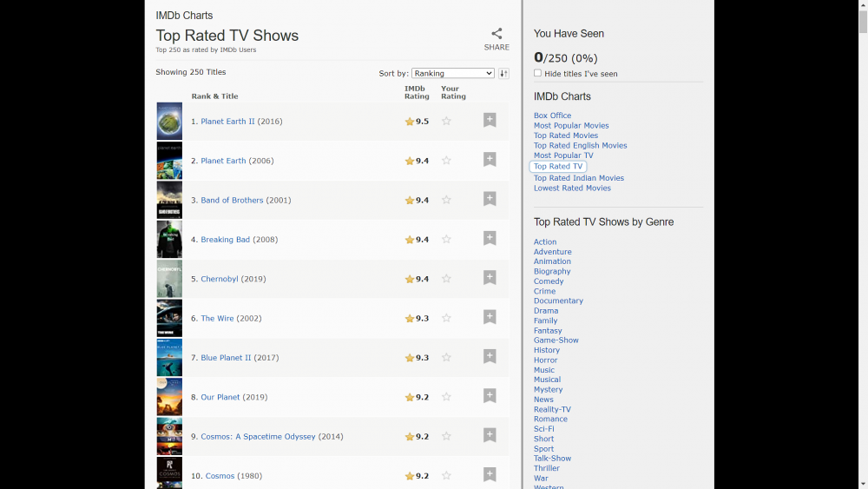Toggle ascending/descending sort order button
This screenshot has width=868, height=489.
click(503, 74)
